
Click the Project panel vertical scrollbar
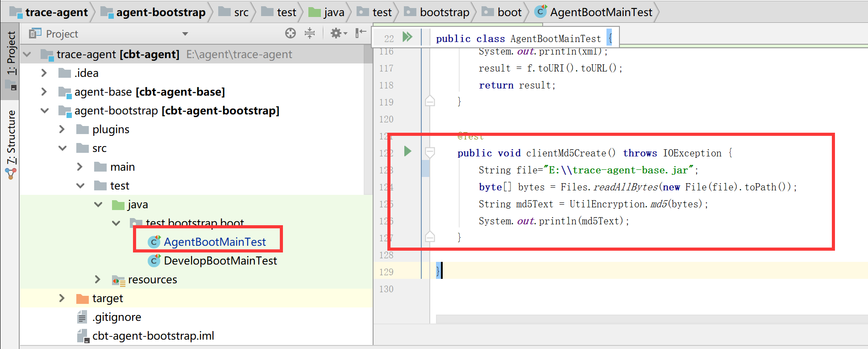point(368,121)
